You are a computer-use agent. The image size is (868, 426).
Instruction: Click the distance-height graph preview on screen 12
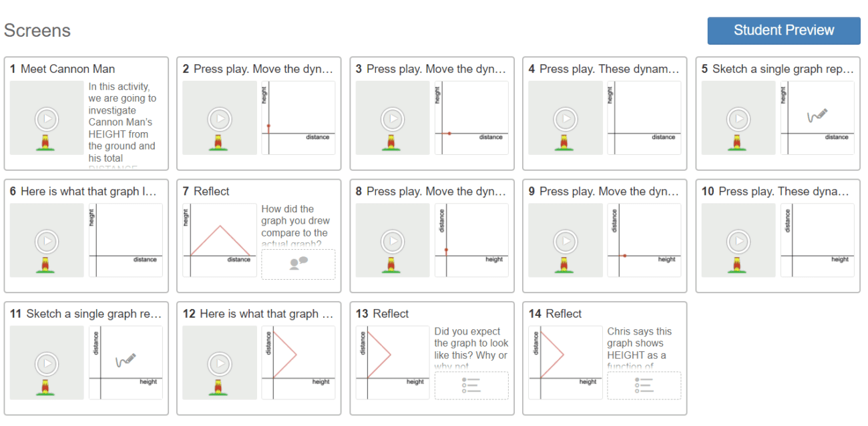click(298, 363)
